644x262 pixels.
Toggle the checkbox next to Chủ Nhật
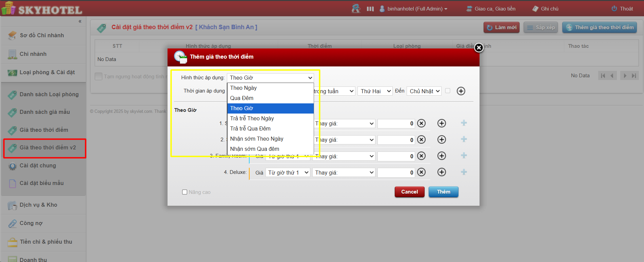click(x=448, y=91)
